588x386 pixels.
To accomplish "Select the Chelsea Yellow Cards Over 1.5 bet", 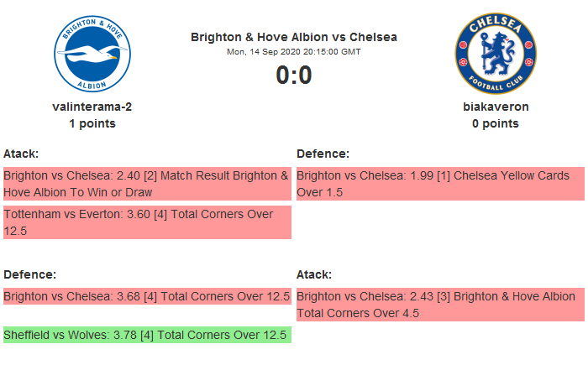I will (440, 184).
